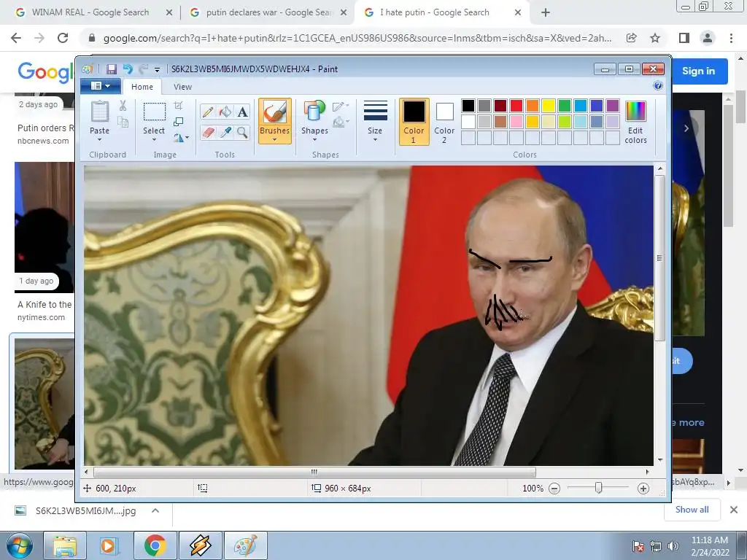Open Windows Explorer from taskbar
747x560 pixels.
[65, 545]
